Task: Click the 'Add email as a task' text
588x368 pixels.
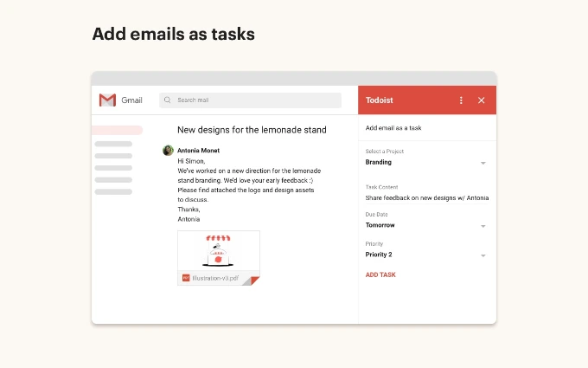Action: [x=393, y=128]
